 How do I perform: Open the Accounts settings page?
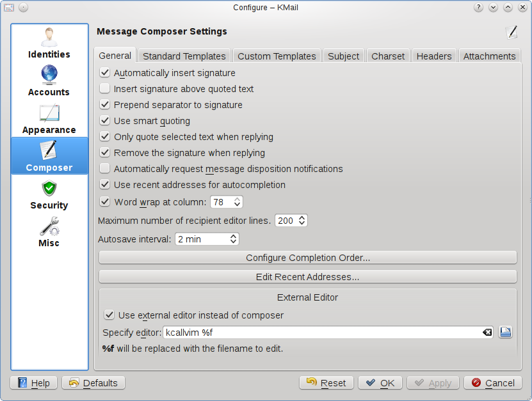(49, 81)
